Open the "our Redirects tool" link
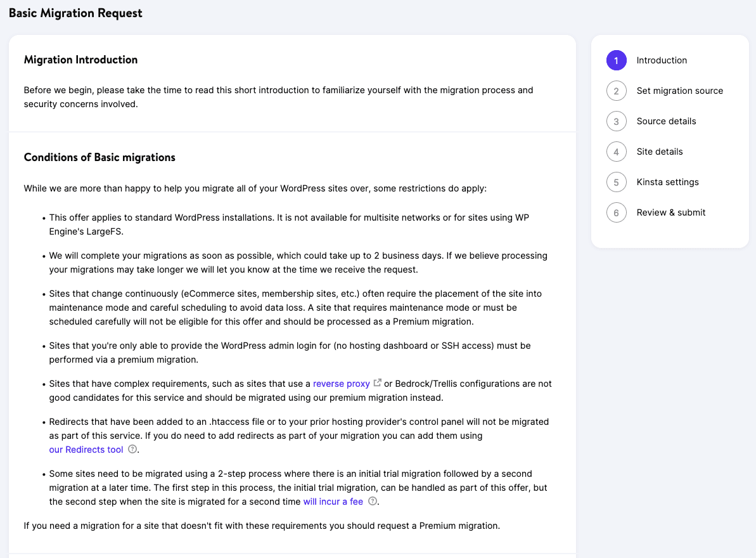Screen dimensions: 756x558 86,450
